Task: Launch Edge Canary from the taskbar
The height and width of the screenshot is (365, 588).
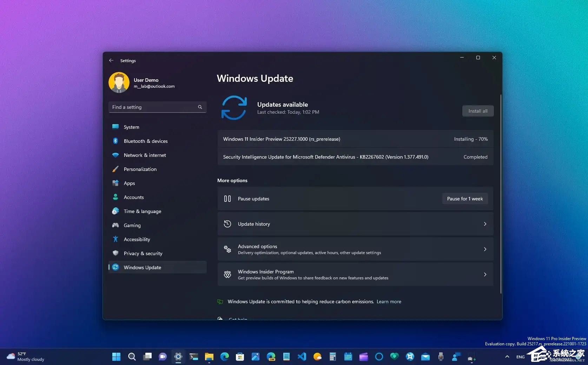Action: point(271,357)
